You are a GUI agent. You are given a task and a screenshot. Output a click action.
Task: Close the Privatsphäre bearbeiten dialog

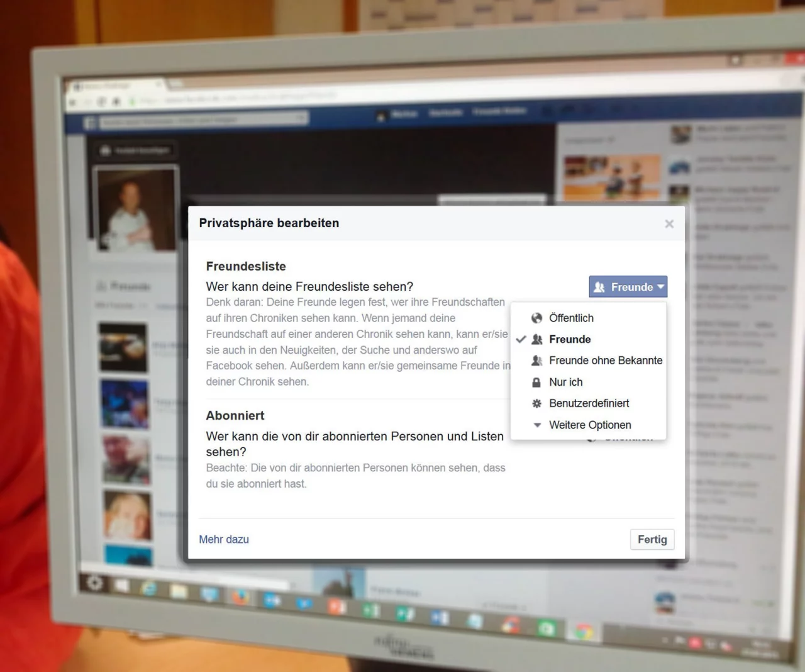(669, 224)
